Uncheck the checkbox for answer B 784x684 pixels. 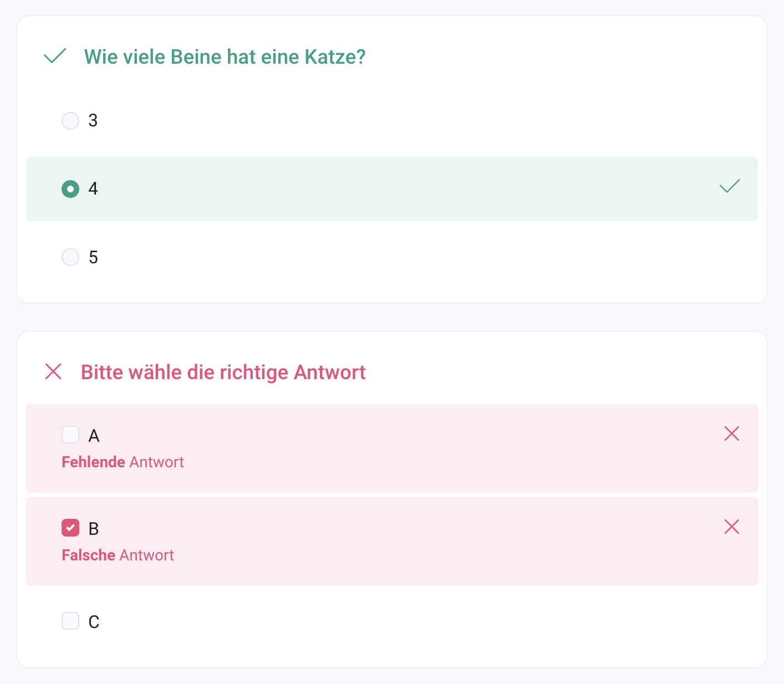coord(70,528)
